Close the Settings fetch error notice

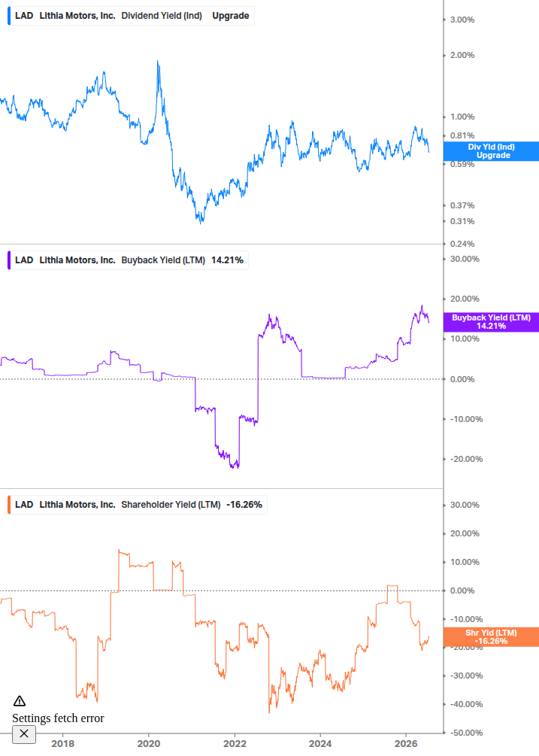(x=24, y=734)
